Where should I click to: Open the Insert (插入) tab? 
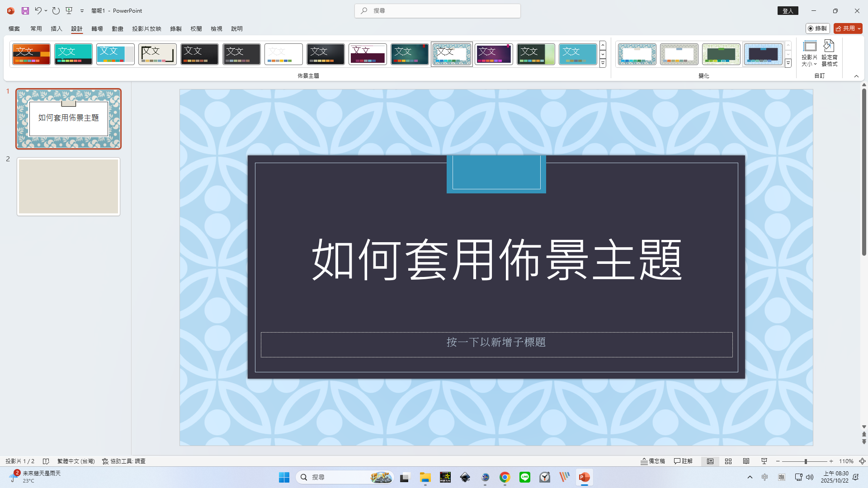coord(57,28)
